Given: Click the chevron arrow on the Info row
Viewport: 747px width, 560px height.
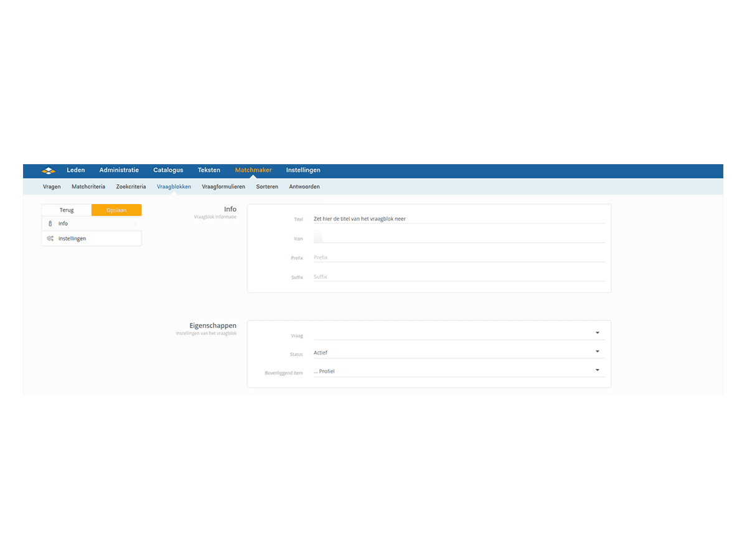Looking at the screenshot, I should pos(135,224).
